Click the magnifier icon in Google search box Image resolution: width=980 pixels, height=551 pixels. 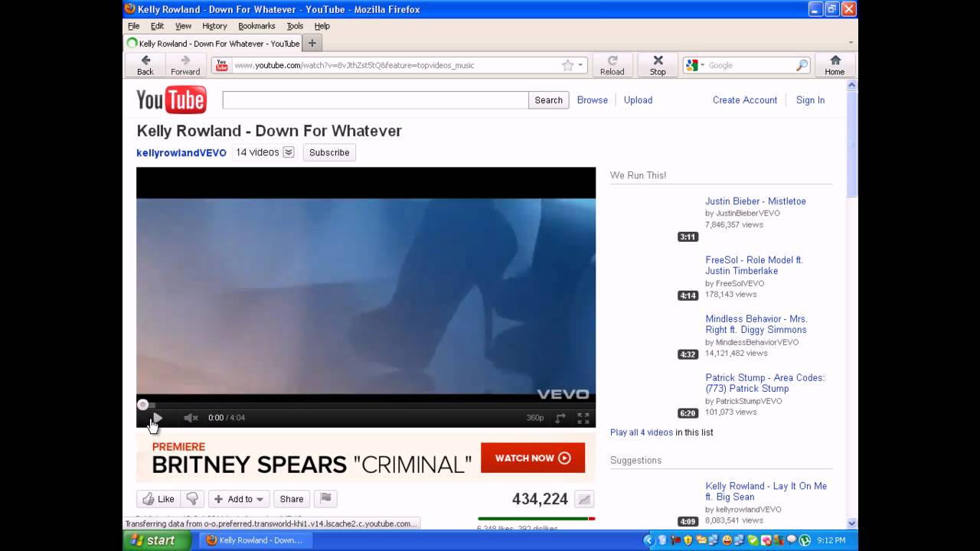(802, 65)
